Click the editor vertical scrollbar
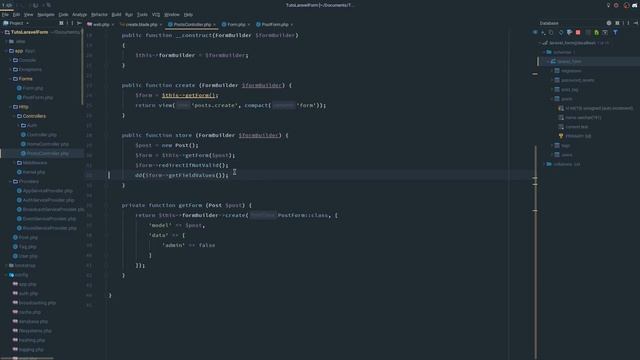640x360 pixels. point(535,252)
